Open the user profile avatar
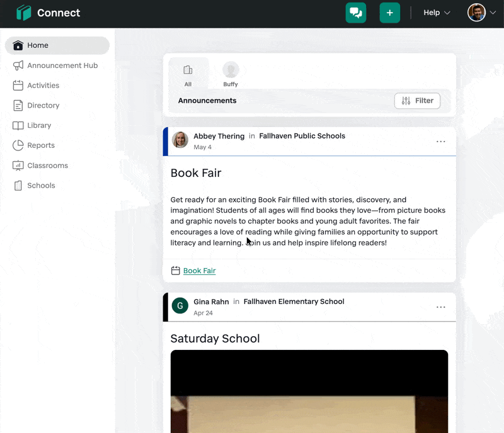The height and width of the screenshot is (433, 504). [x=476, y=13]
